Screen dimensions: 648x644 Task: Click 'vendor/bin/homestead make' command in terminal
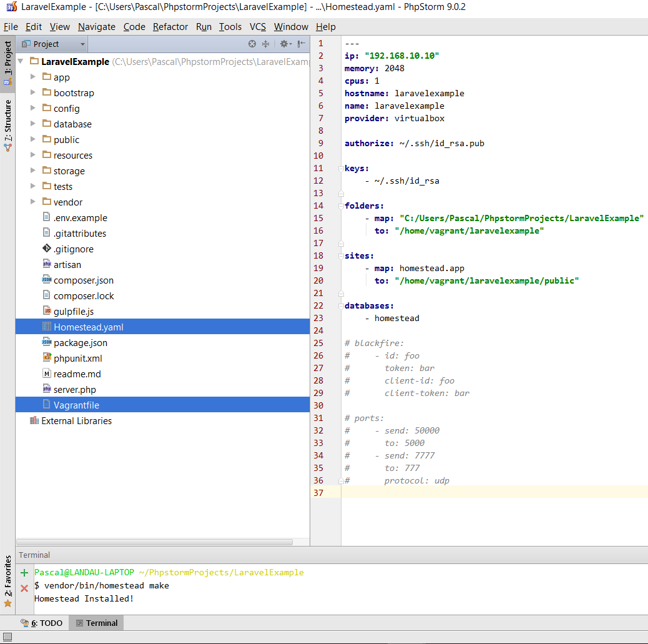107,585
